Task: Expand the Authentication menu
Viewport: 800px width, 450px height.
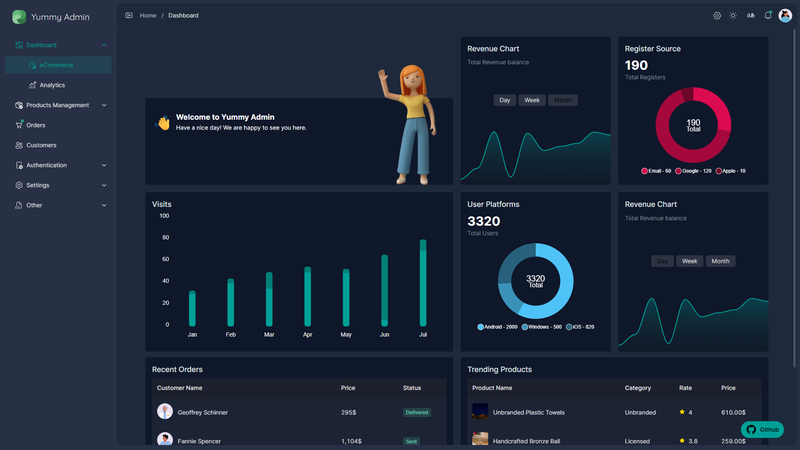Action: pyautogui.click(x=58, y=165)
